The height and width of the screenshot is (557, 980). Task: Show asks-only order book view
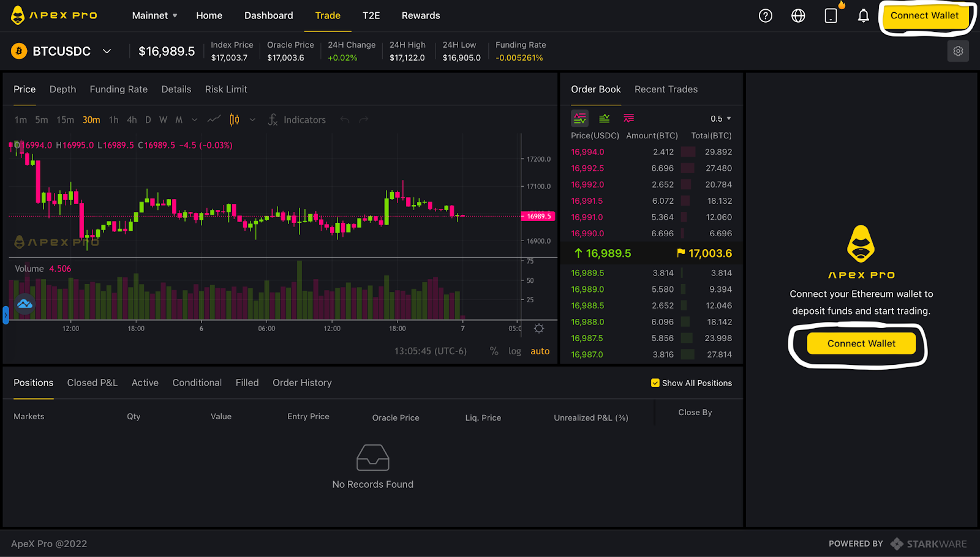pos(629,118)
